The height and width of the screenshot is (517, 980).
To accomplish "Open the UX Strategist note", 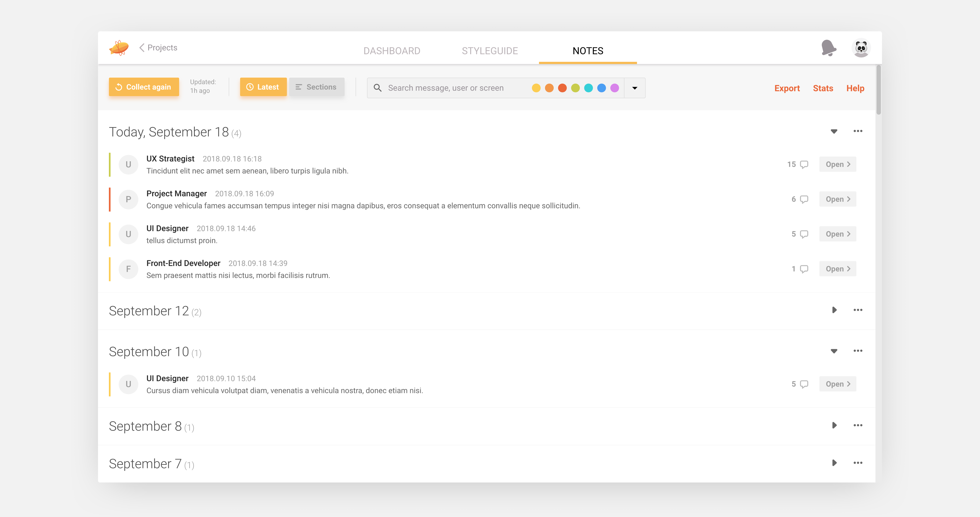I will coord(838,164).
